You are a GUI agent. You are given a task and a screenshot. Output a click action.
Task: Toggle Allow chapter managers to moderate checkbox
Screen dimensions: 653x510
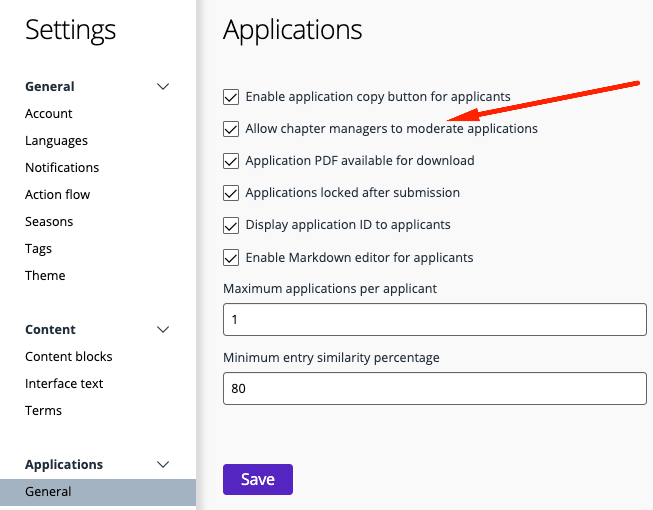(231, 129)
